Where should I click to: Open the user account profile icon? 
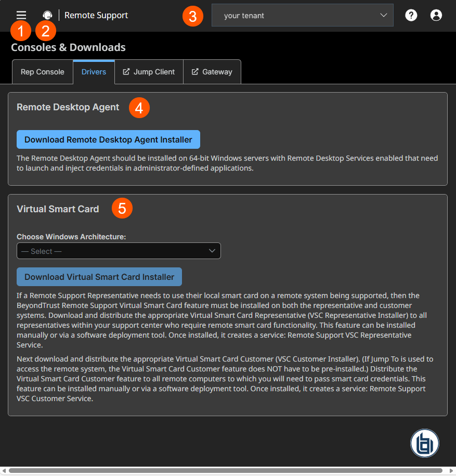pyautogui.click(x=436, y=15)
